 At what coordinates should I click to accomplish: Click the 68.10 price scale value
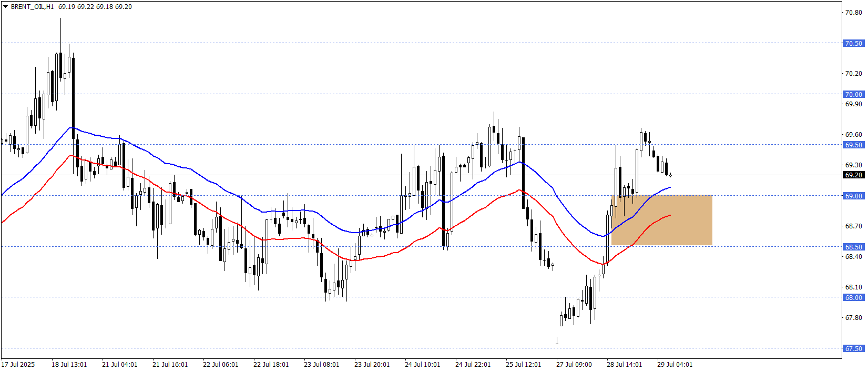[x=853, y=287]
